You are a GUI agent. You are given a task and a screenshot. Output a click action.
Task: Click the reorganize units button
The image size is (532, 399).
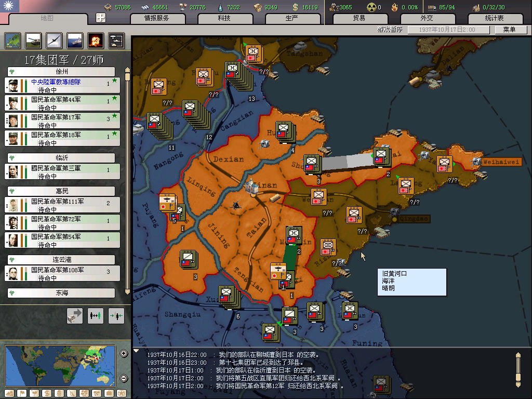pos(96,316)
